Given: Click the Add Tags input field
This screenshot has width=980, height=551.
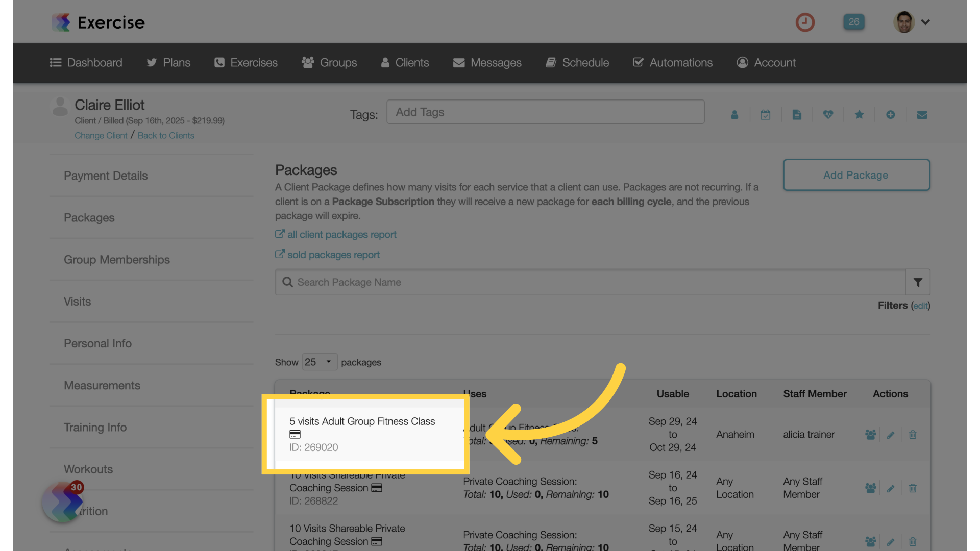Looking at the screenshot, I should point(545,112).
